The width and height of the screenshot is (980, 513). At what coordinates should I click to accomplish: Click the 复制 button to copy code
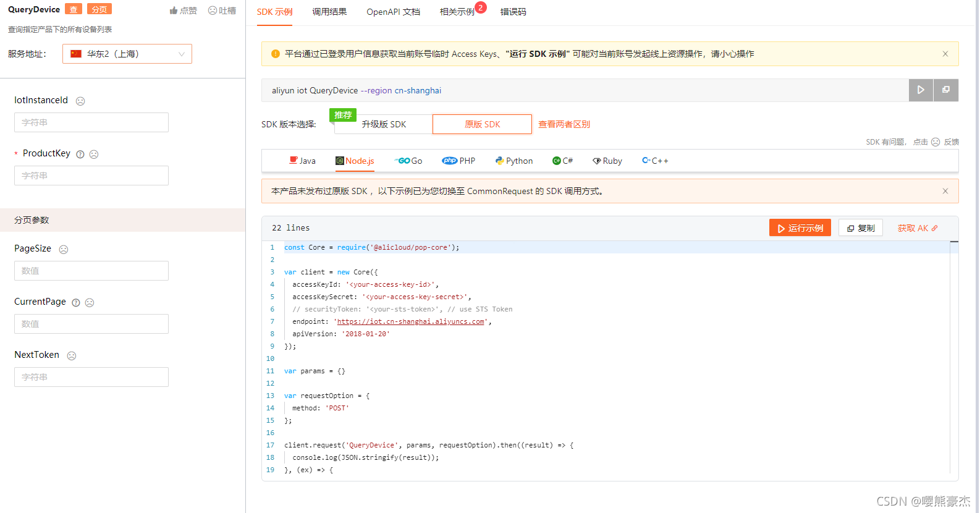click(x=861, y=228)
